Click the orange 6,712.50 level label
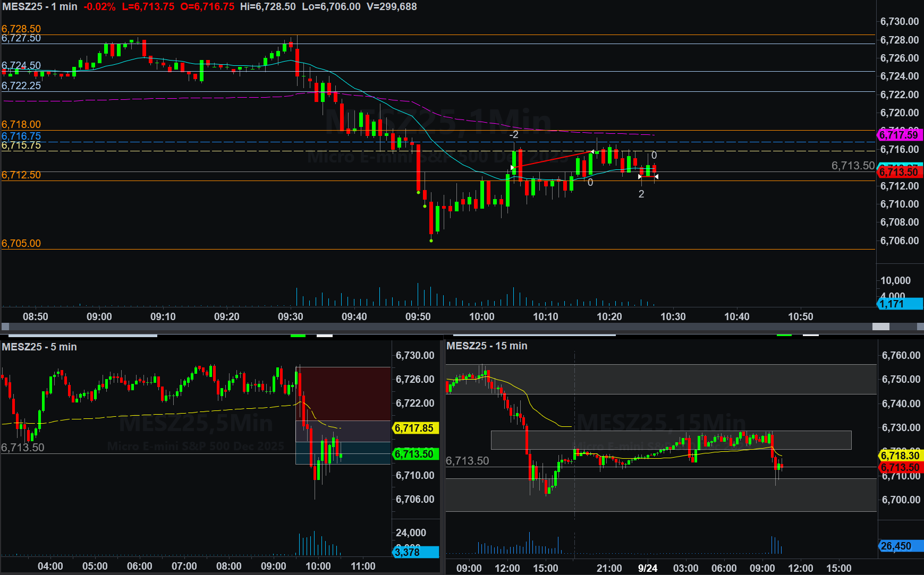This screenshot has height=575, width=924. click(21, 175)
